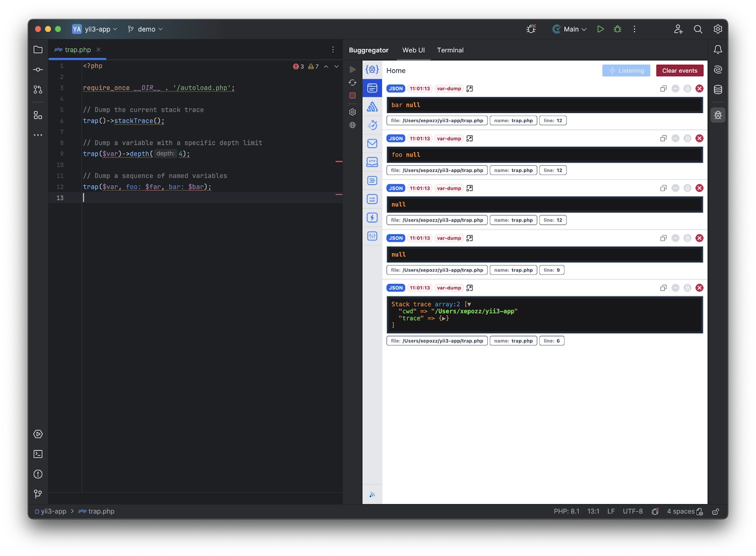Open the VAR dumps panel

click(372, 199)
